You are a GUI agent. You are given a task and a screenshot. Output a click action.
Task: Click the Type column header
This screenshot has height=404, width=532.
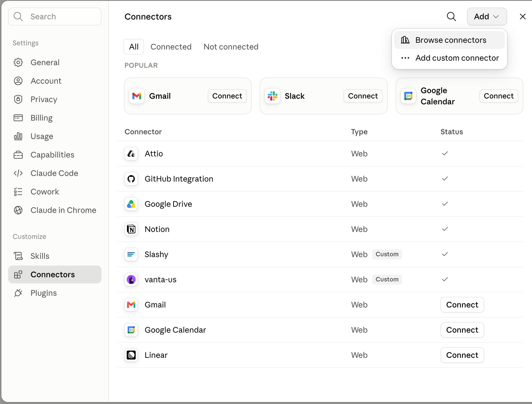click(x=359, y=132)
